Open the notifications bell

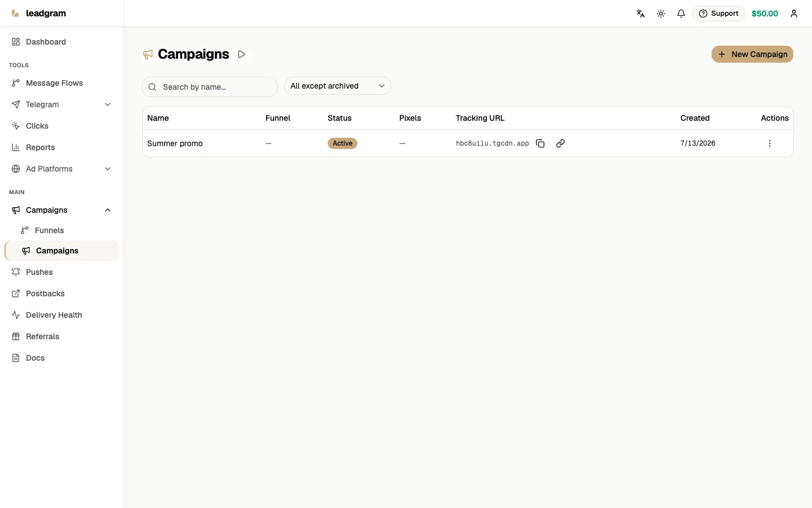[x=681, y=14]
